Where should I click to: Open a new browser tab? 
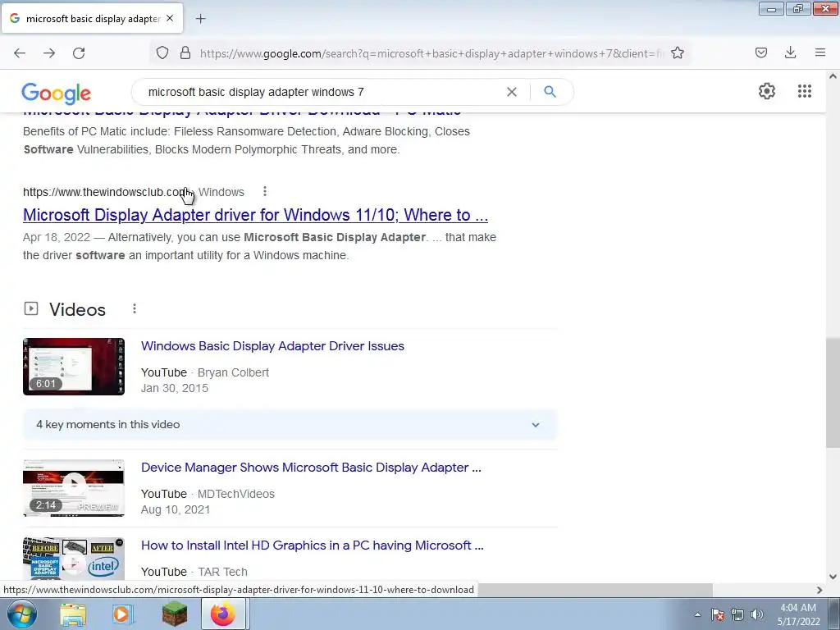tap(200, 19)
